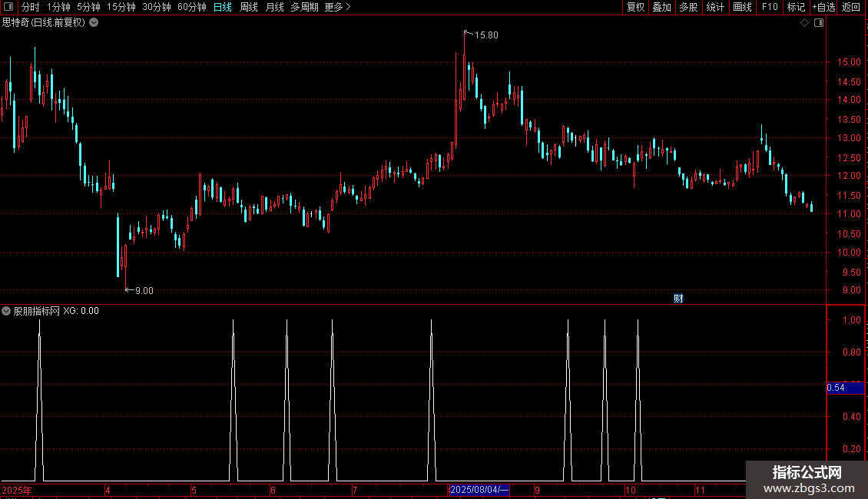Select the 30分钟 period

coord(157,7)
